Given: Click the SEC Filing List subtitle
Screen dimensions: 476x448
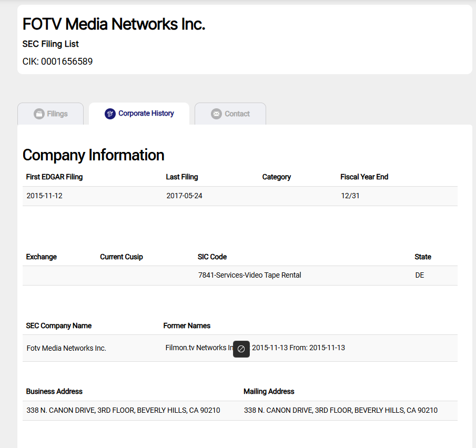Looking at the screenshot, I should coord(50,44).
